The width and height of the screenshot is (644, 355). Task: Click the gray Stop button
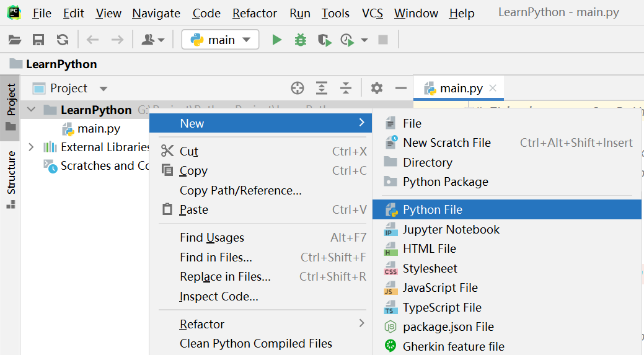(383, 40)
